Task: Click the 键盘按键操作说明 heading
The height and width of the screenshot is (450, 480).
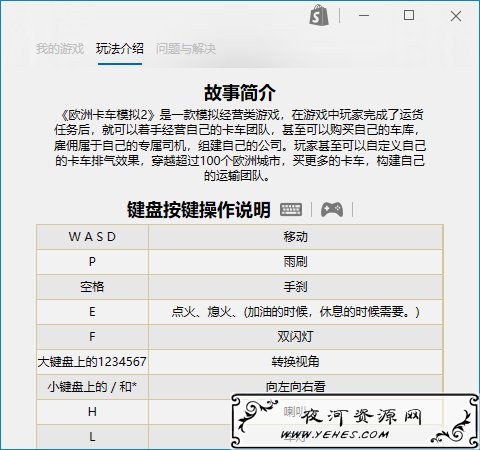Action: [x=199, y=210]
